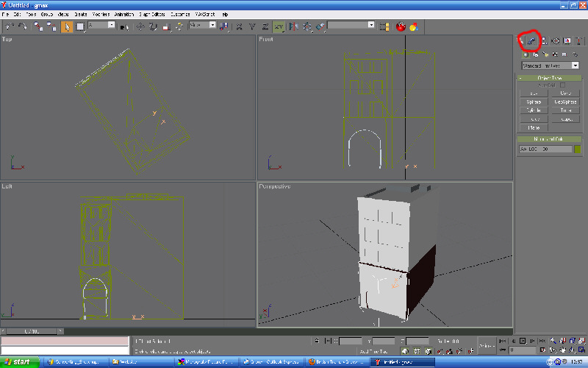This screenshot has width=588, height=368.
Task: Switch to the Utilities command panel tab
Action: click(x=578, y=40)
